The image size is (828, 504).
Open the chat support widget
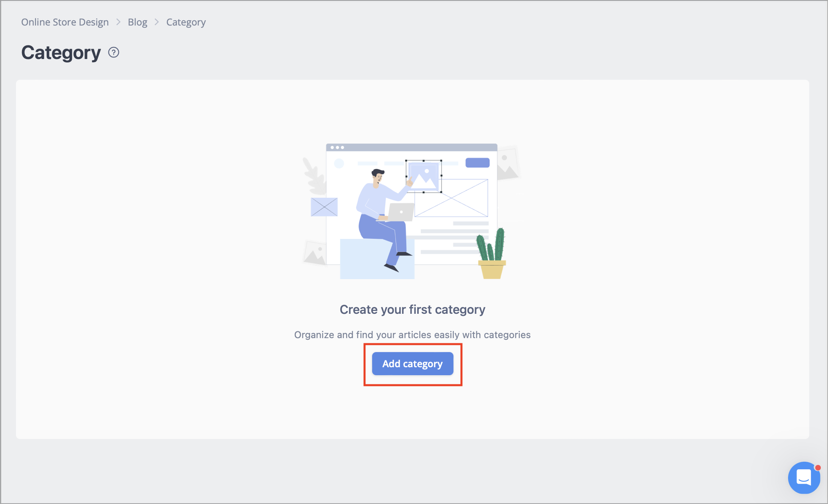click(x=804, y=477)
